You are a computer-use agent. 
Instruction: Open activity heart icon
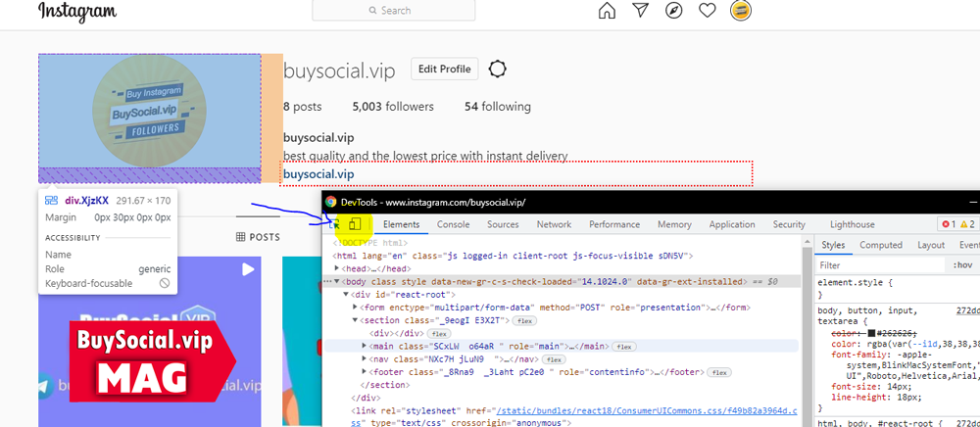pos(707,10)
